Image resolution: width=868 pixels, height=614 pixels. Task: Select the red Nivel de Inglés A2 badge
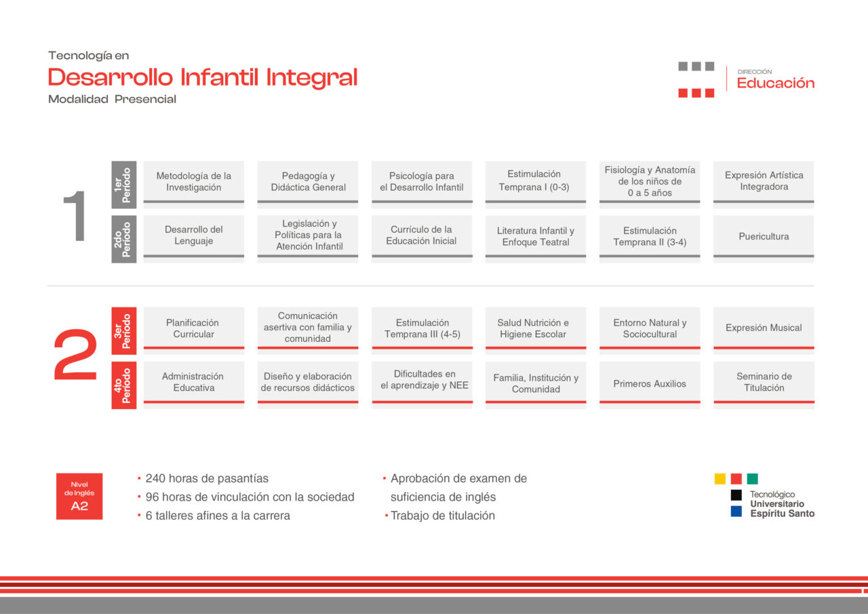click(x=79, y=496)
